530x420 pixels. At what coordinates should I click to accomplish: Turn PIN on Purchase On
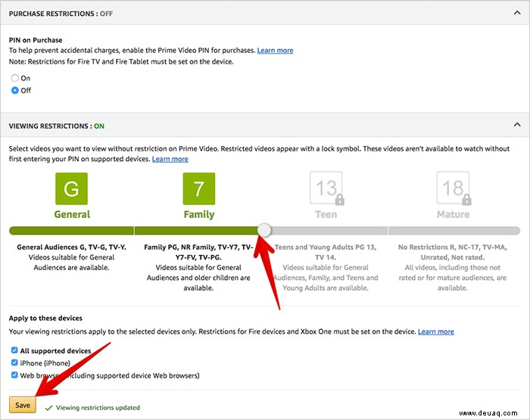click(x=15, y=78)
